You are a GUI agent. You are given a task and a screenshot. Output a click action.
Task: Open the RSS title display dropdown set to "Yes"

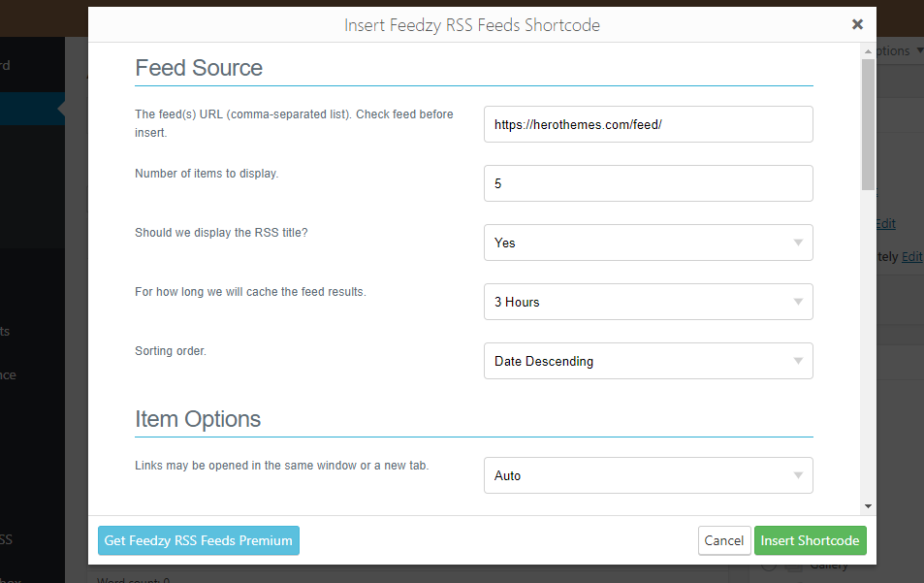point(648,243)
